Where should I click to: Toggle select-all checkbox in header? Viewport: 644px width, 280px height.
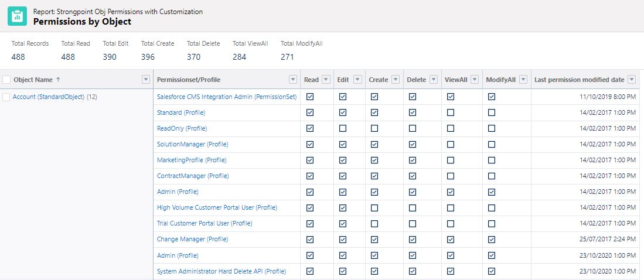pos(6,80)
